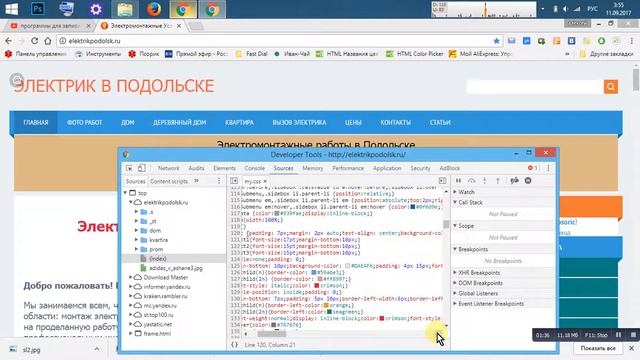The height and width of the screenshot is (360, 640).
Task: Expand the informer.yandex.ru node
Action: click(131, 287)
